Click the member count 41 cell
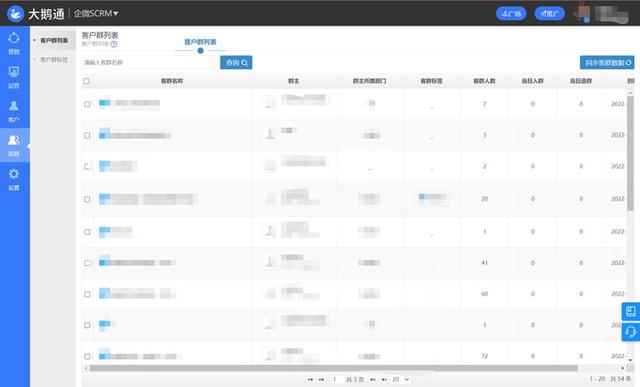 [484, 263]
